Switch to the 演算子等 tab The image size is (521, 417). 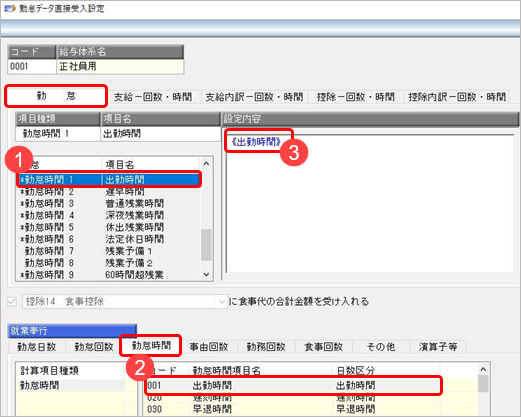[x=438, y=347]
